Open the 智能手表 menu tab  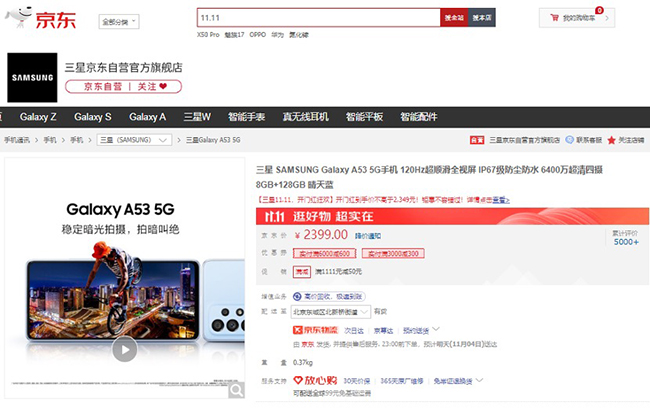coord(247,117)
